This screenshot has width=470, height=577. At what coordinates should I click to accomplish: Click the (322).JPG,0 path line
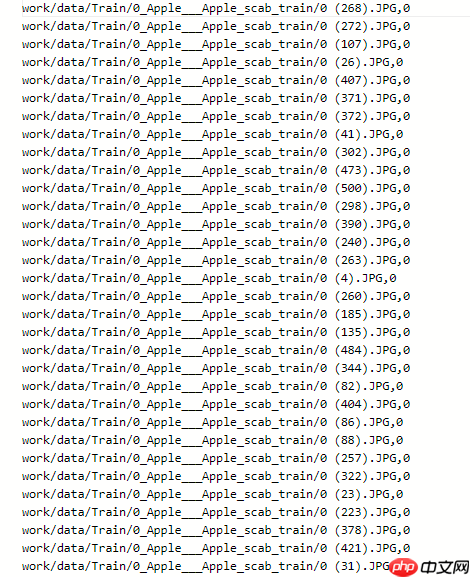point(216,477)
